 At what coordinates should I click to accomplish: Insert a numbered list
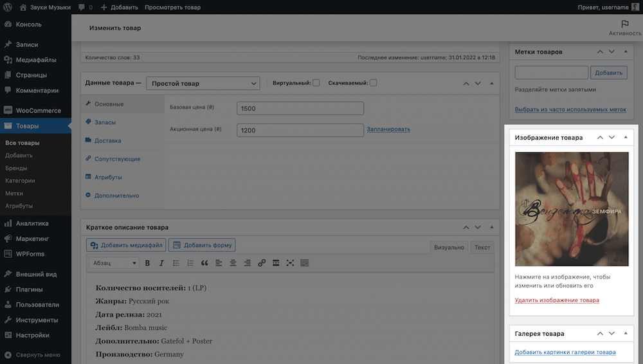pyautogui.click(x=190, y=263)
